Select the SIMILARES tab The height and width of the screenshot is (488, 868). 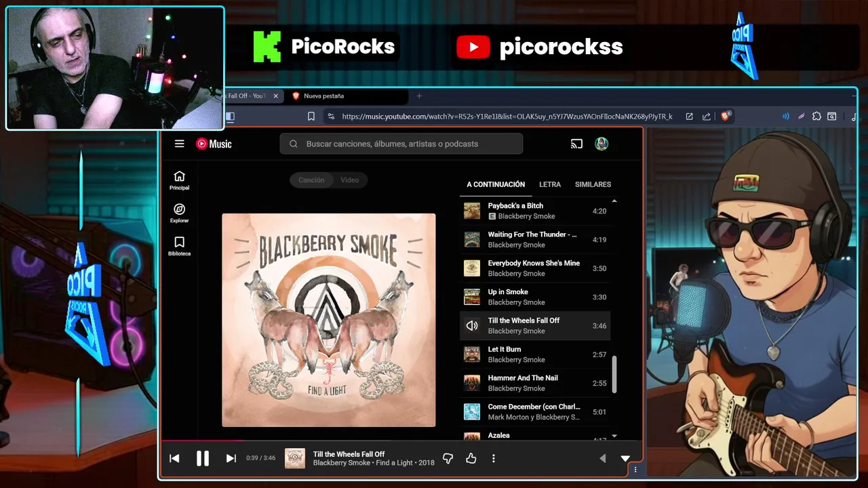pos(593,184)
